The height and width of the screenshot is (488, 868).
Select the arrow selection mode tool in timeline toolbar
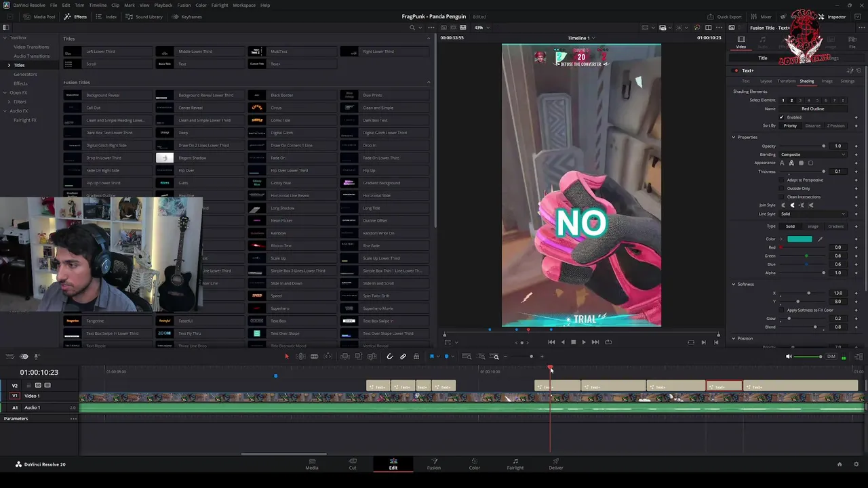pyautogui.click(x=286, y=357)
